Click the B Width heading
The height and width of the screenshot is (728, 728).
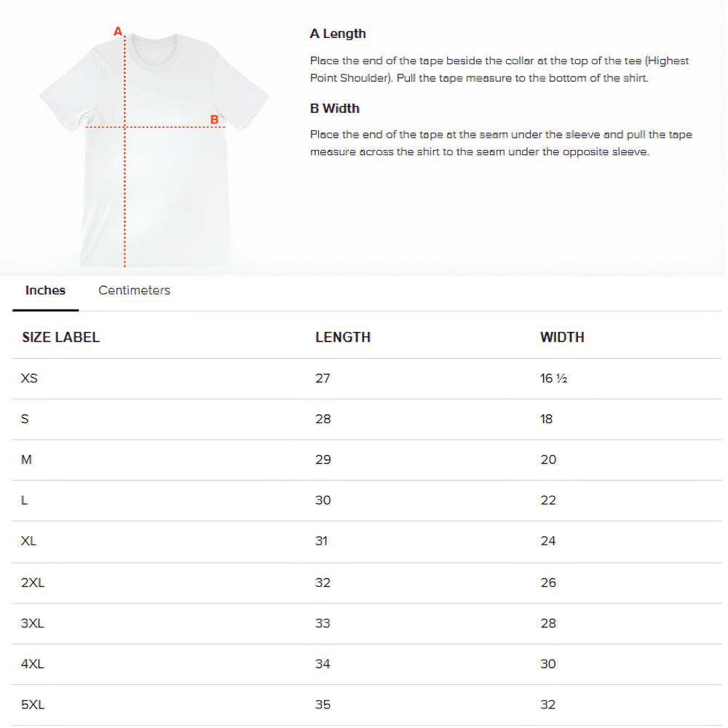[335, 108]
